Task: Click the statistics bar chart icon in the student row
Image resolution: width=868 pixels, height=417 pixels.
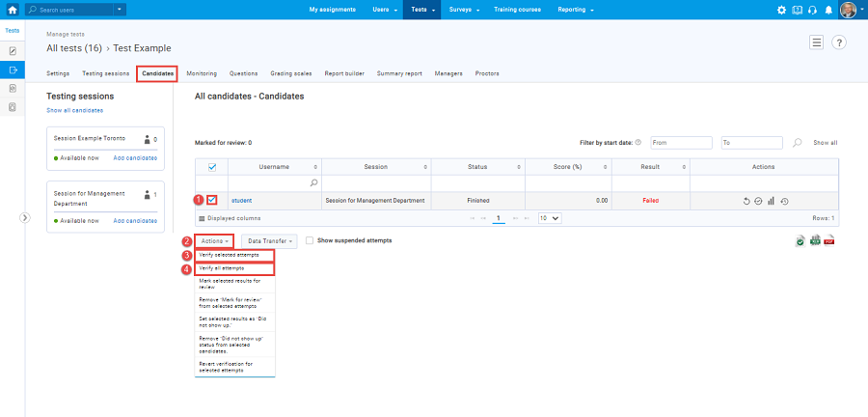Action: (772, 201)
